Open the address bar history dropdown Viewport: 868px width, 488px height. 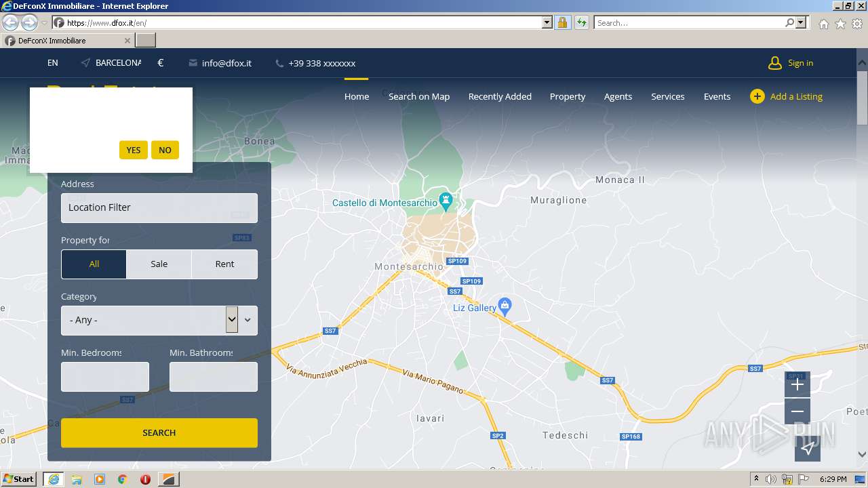(547, 23)
